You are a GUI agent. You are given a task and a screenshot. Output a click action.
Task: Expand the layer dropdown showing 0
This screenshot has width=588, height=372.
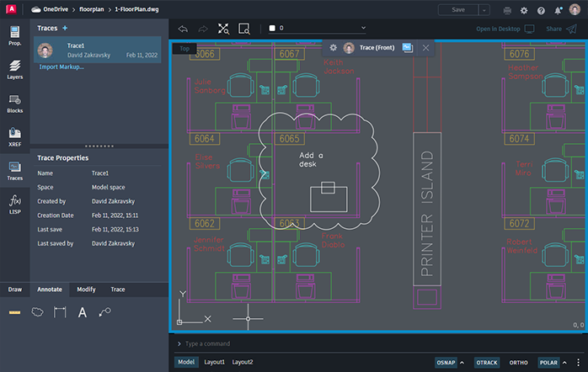click(x=363, y=28)
